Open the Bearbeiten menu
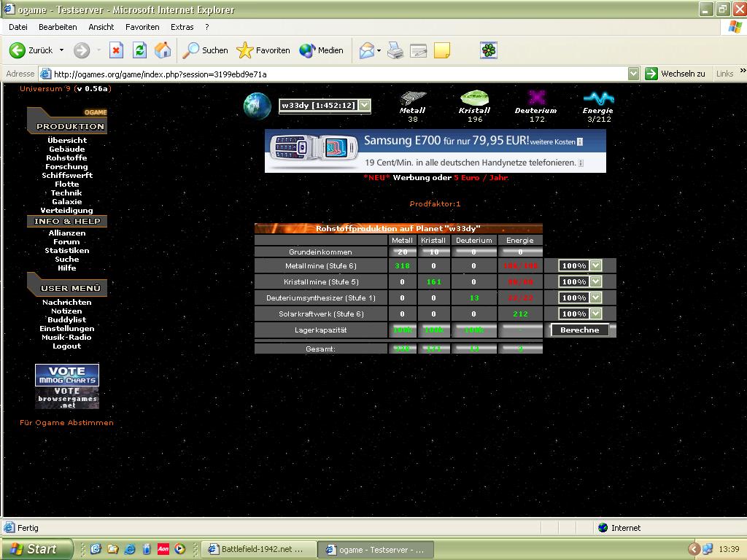The width and height of the screenshot is (747, 560). pos(58,27)
